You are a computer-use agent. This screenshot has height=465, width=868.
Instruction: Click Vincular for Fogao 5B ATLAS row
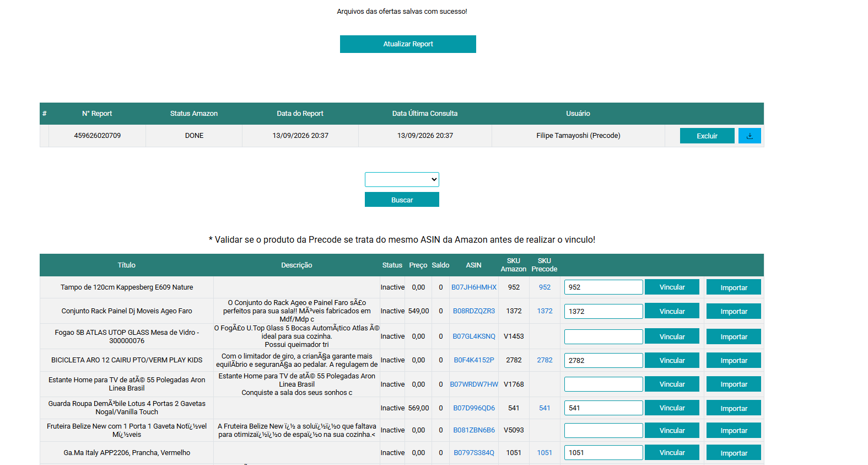tap(672, 336)
